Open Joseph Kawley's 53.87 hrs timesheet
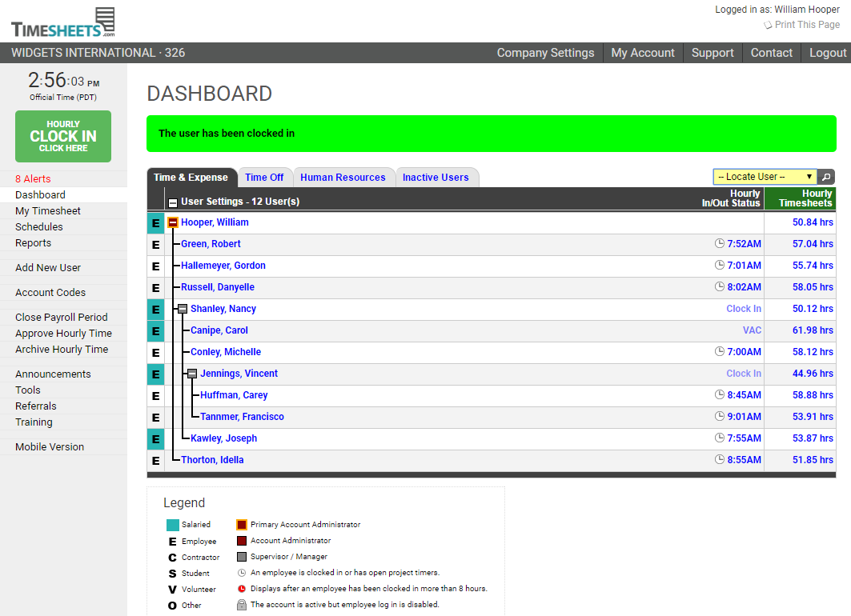This screenshot has width=851, height=616. pyautogui.click(x=812, y=438)
